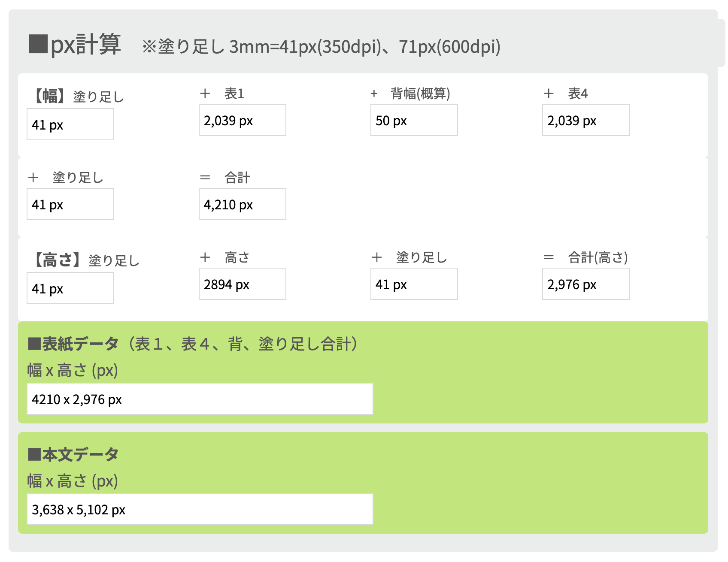Click the 本文データ dimensions field
Screen dimensions: 728x562
200,509
